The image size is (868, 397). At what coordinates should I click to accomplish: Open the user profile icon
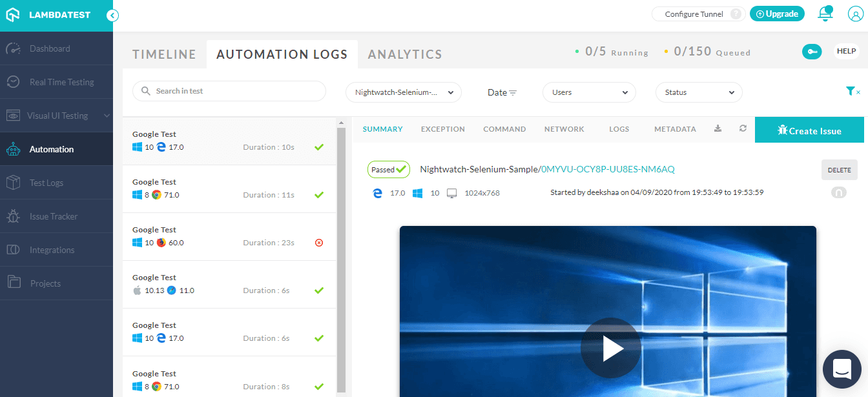point(855,14)
